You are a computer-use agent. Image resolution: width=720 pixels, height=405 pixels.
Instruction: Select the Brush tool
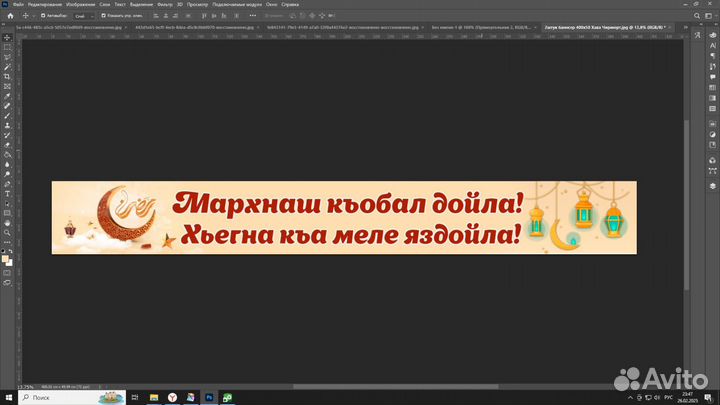tap(7, 116)
